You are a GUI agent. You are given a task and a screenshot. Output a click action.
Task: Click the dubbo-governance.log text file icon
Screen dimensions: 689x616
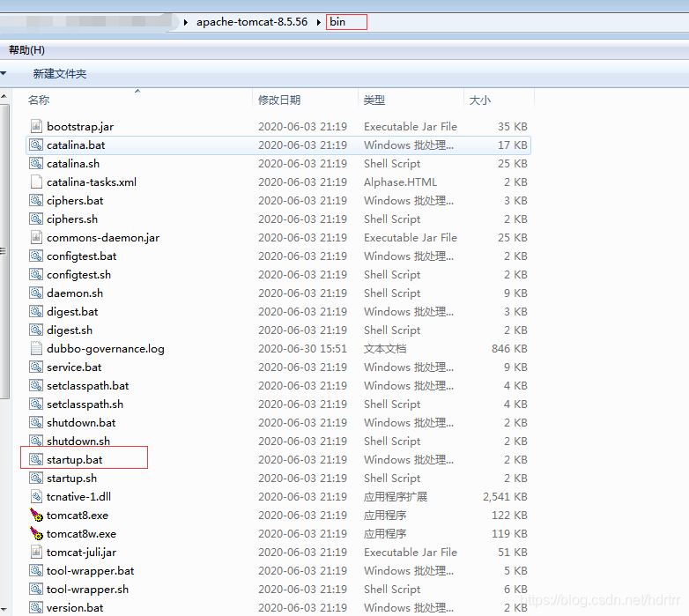pyautogui.click(x=36, y=348)
